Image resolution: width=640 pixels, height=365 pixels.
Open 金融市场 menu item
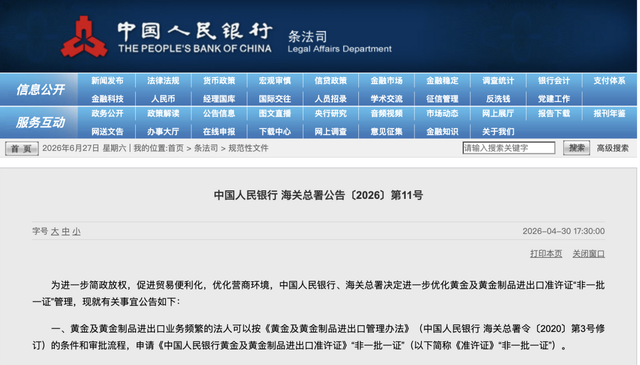pyautogui.click(x=387, y=81)
